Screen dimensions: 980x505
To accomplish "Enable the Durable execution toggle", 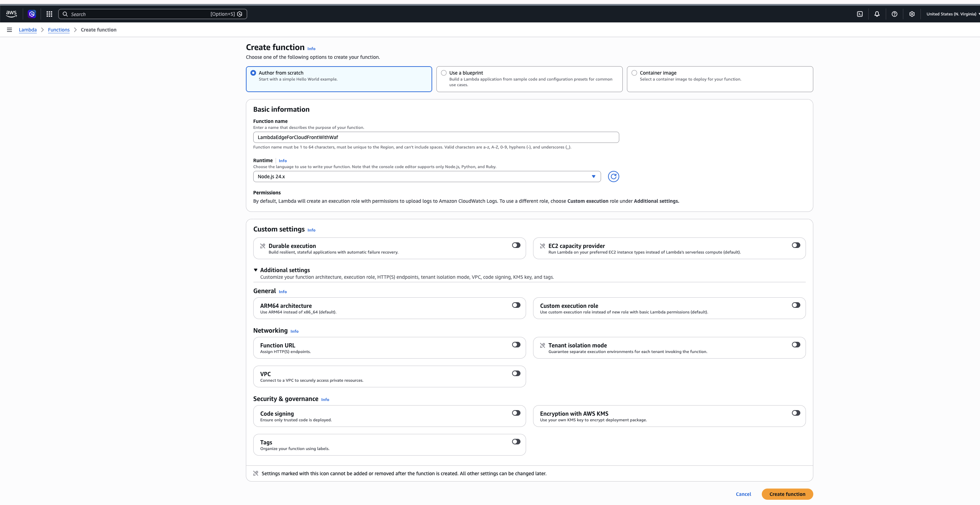I will 516,245.
